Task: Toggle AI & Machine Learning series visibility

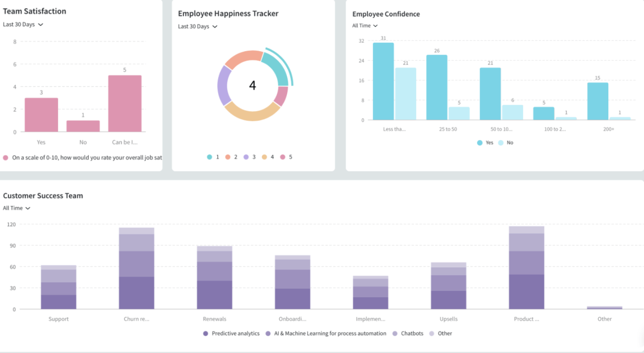Action: click(x=267, y=333)
